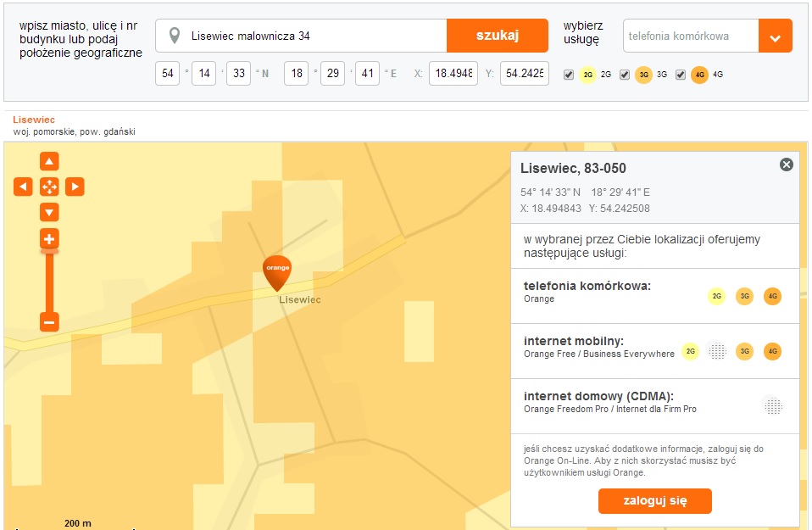
Task: Close the Lisewiec info panel
Action: coord(786,165)
